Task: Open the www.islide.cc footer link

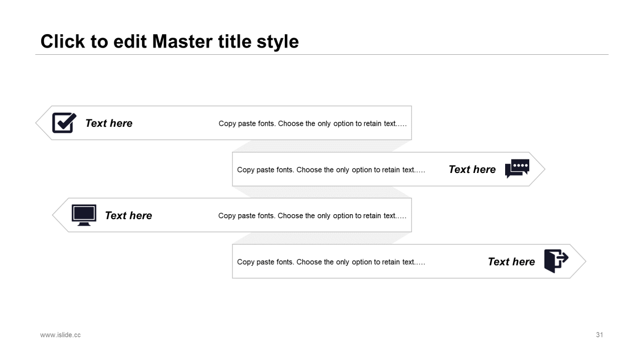Action: point(60,335)
